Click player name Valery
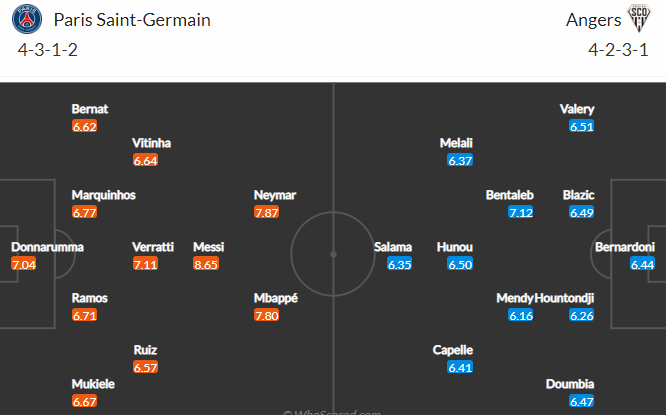The image size is (666, 415). [x=577, y=109]
